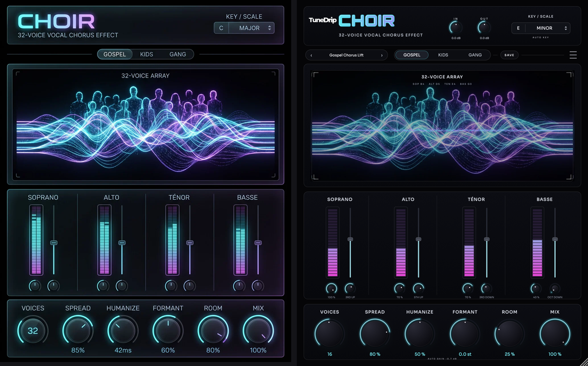The width and height of the screenshot is (588, 366).
Task: Click HUMANIZE knob showing 42ms
Action: coord(123,331)
